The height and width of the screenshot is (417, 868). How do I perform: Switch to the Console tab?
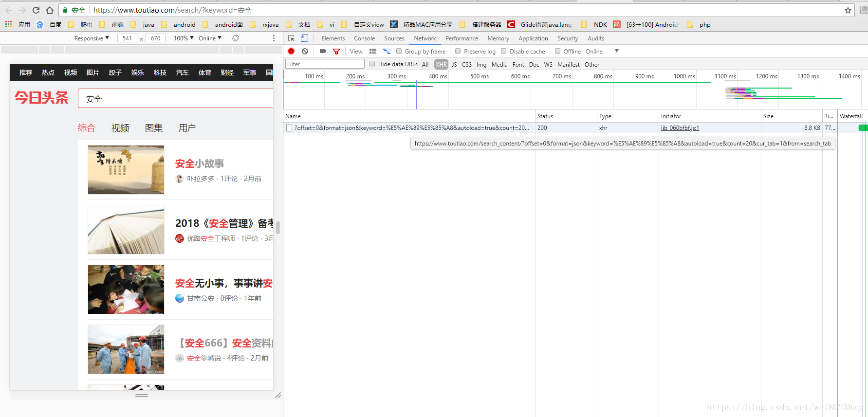(365, 38)
